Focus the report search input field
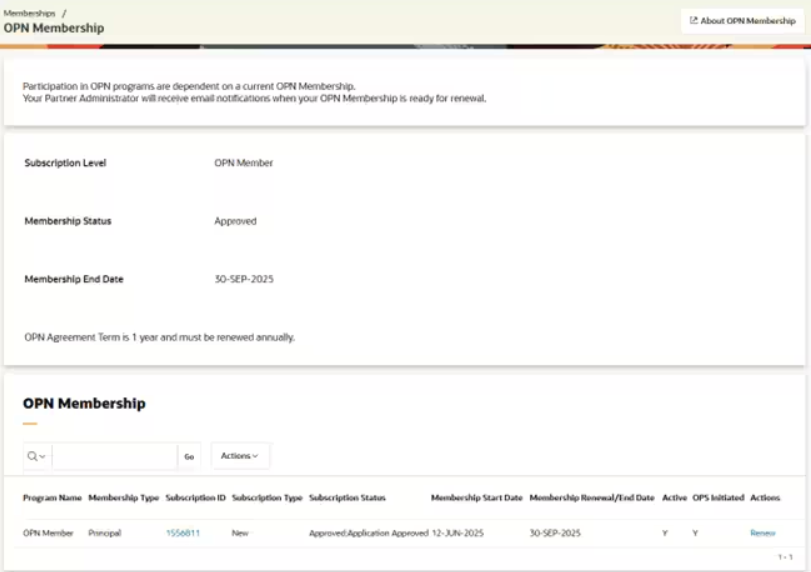Image resolution: width=811 pixels, height=572 pixels. 114,456
